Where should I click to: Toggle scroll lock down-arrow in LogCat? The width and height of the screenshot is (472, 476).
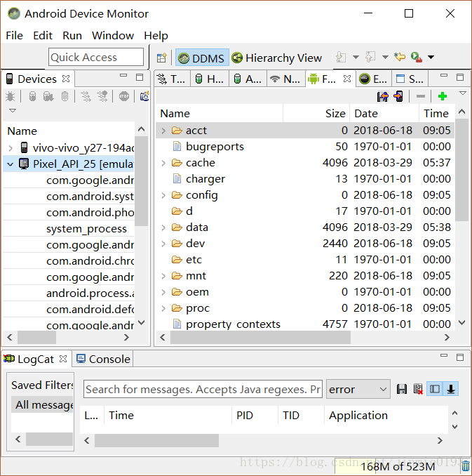pyautogui.click(x=451, y=389)
